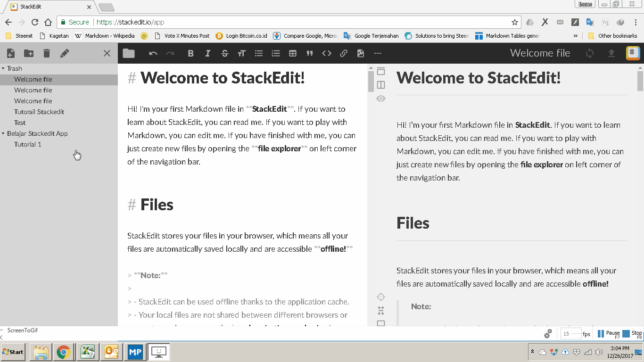Insert a horizontal rule

[377, 53]
